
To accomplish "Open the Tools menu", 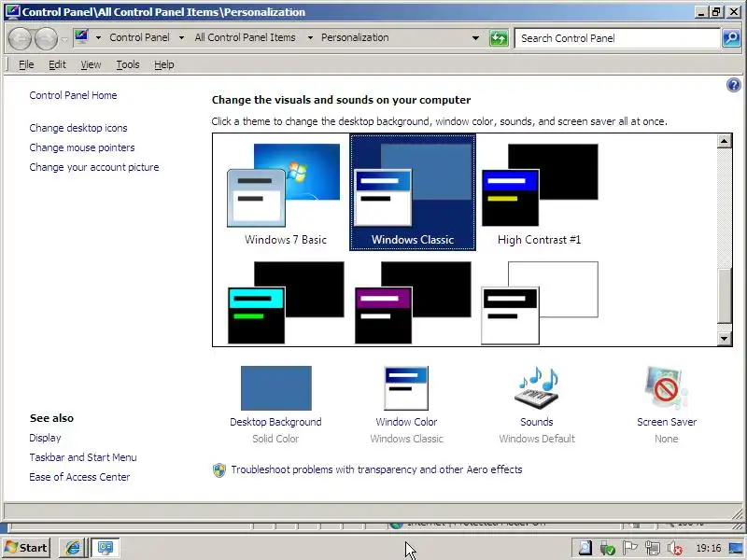I will 128,64.
